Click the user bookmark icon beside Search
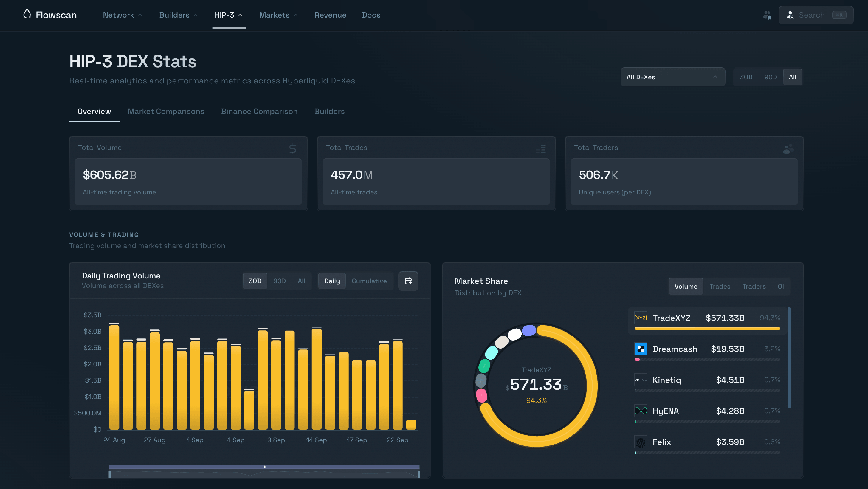Screen dimensions: 868x489 click(x=767, y=15)
